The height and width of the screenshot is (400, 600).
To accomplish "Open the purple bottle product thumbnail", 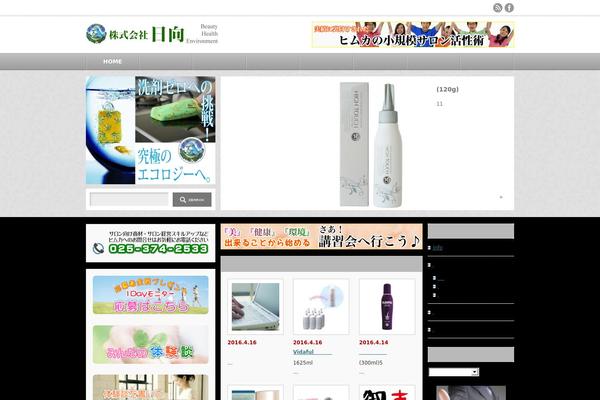I will (387, 307).
